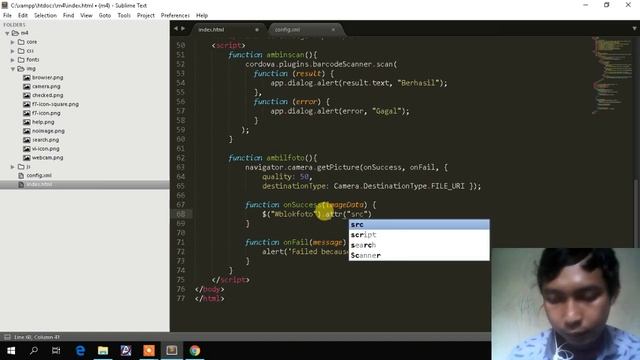
Task: Open webcam.png in sidebar
Action: coord(47,158)
